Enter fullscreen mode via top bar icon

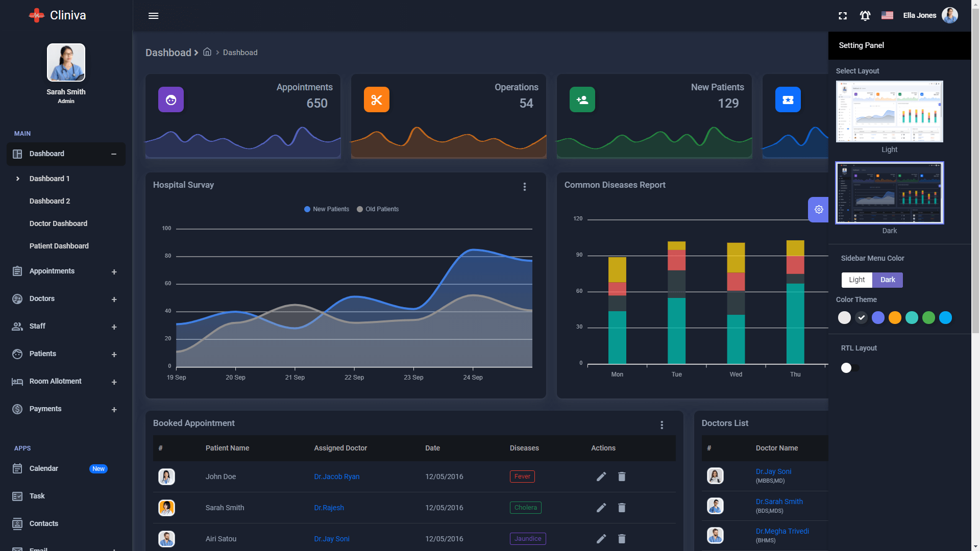[x=843, y=16]
